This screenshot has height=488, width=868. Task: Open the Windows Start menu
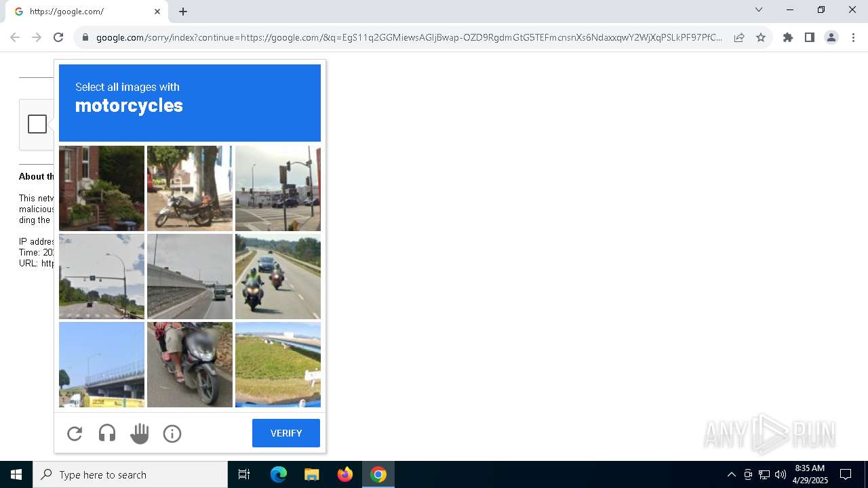(16, 474)
